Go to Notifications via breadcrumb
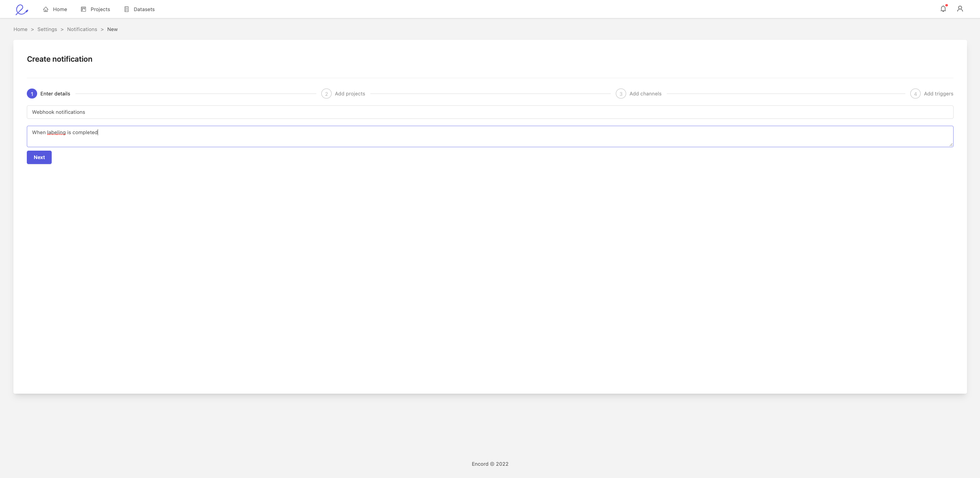The height and width of the screenshot is (478, 980). [x=82, y=30]
